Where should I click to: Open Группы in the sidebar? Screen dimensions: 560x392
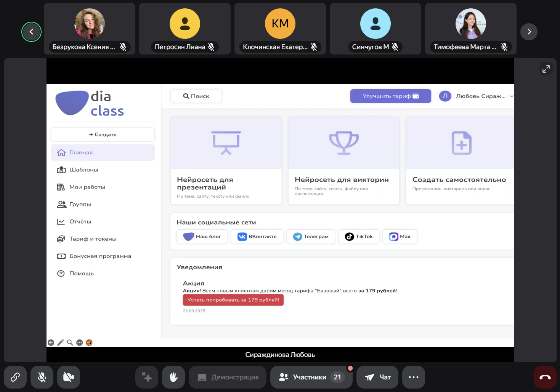click(x=103, y=204)
